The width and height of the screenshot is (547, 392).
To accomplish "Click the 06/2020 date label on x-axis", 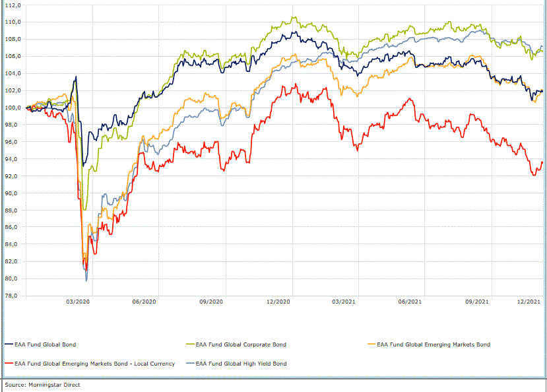I will pyautogui.click(x=144, y=302).
